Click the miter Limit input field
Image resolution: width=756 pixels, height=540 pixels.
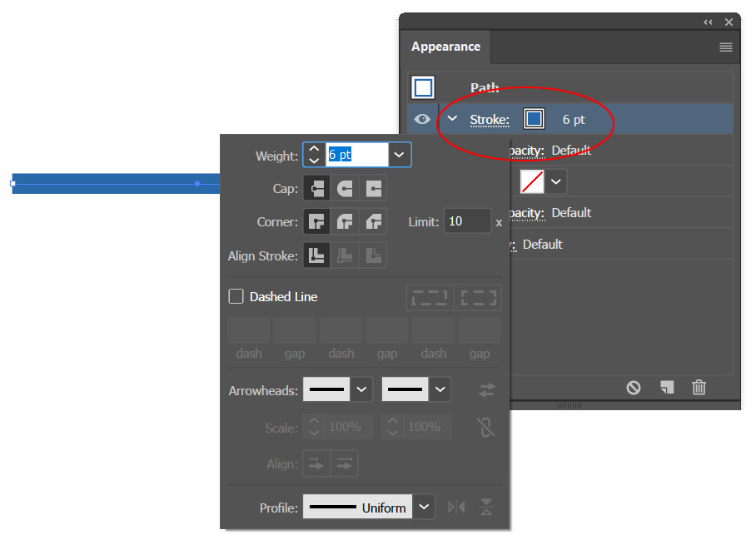pos(466,222)
